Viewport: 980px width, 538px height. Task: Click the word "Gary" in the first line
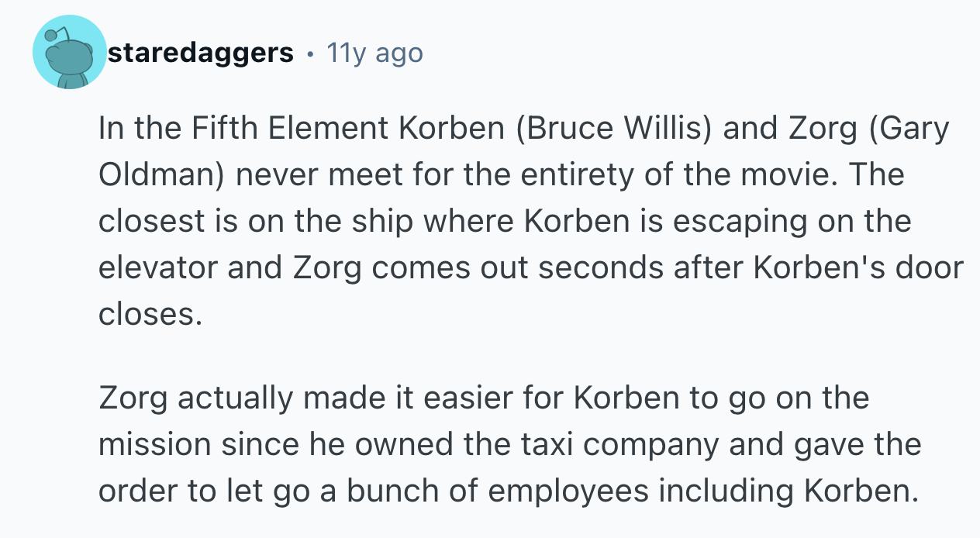(x=917, y=129)
